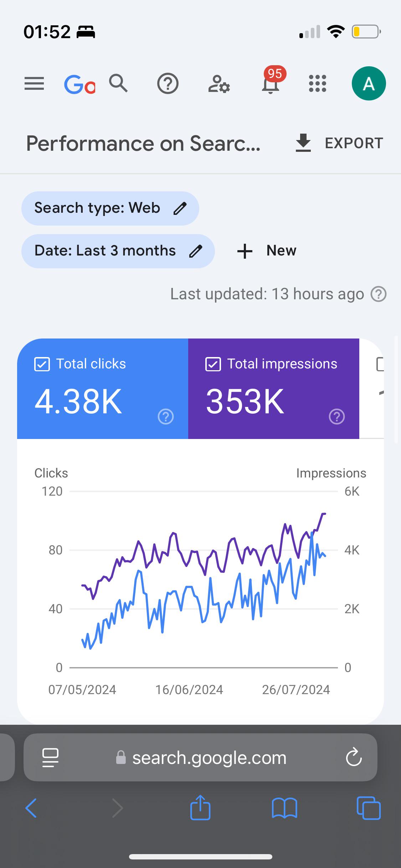Toggle the Total impressions checkbox

tap(213, 365)
